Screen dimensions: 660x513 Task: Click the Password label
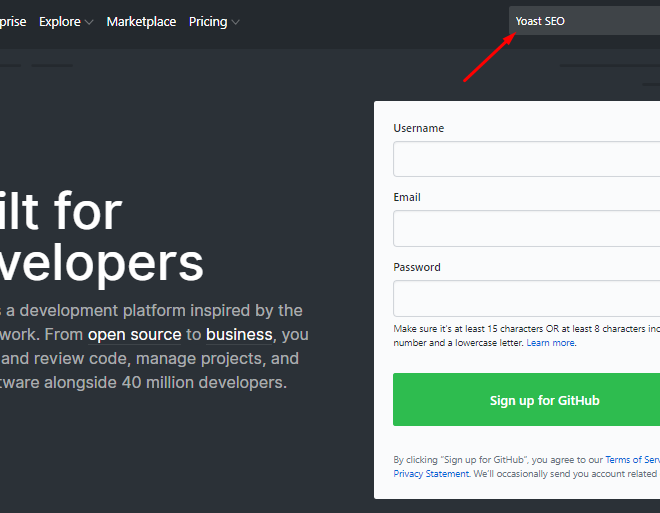pos(417,267)
